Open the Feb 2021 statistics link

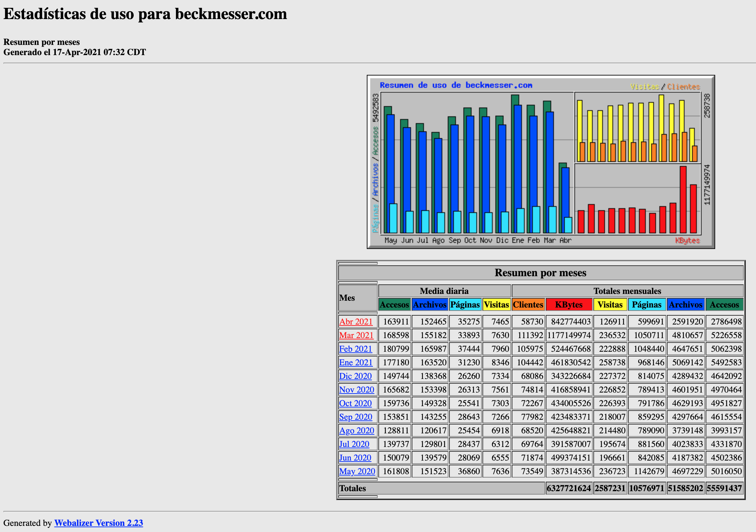click(x=356, y=349)
